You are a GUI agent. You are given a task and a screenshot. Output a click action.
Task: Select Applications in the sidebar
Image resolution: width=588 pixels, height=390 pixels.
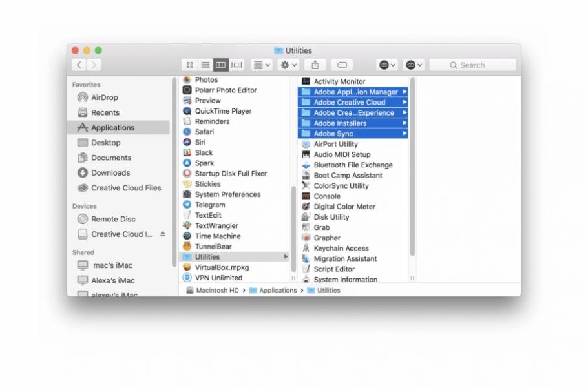coord(118,128)
